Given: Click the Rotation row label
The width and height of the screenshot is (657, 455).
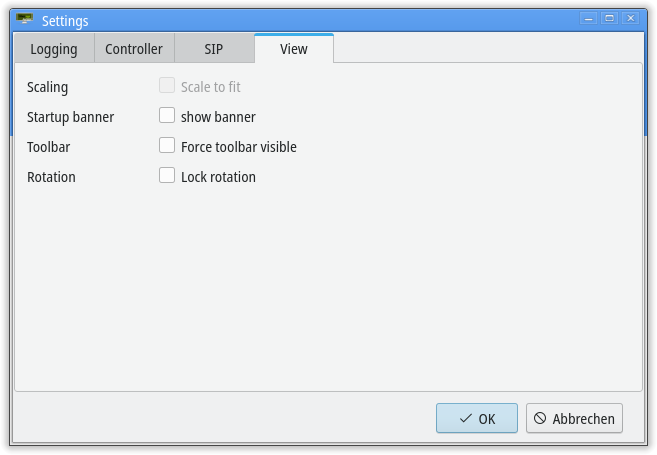Looking at the screenshot, I should point(51,177).
